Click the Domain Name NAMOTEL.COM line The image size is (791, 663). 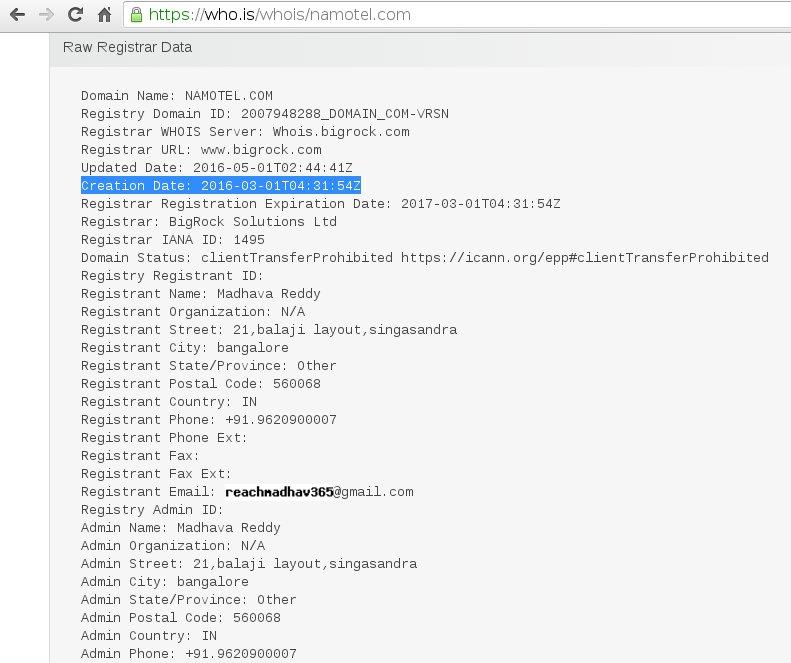[x=177, y=96]
